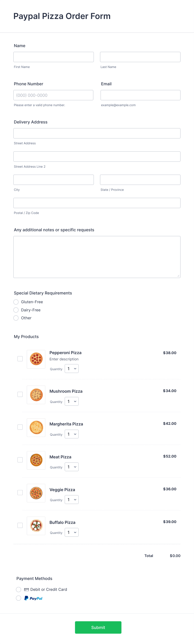The width and height of the screenshot is (194, 644).
Task: Choose the Dairy-Free dietary option
Action: coord(16,310)
